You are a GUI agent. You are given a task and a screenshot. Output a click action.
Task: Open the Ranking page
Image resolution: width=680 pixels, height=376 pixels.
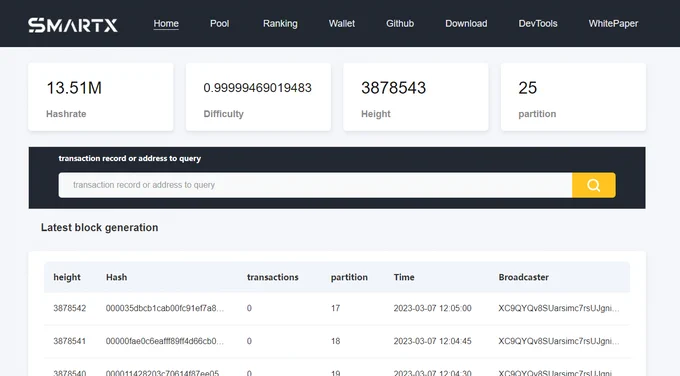(x=280, y=23)
